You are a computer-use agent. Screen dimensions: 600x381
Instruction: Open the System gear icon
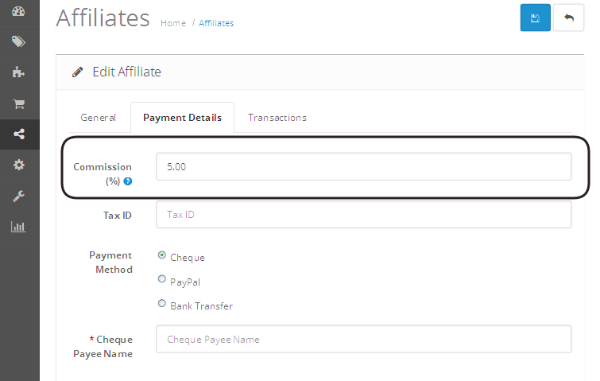pyautogui.click(x=19, y=165)
